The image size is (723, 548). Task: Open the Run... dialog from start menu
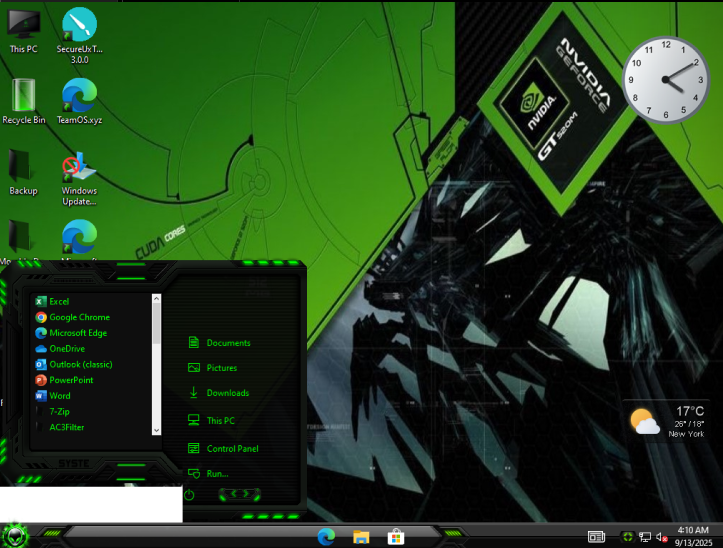(x=208, y=474)
